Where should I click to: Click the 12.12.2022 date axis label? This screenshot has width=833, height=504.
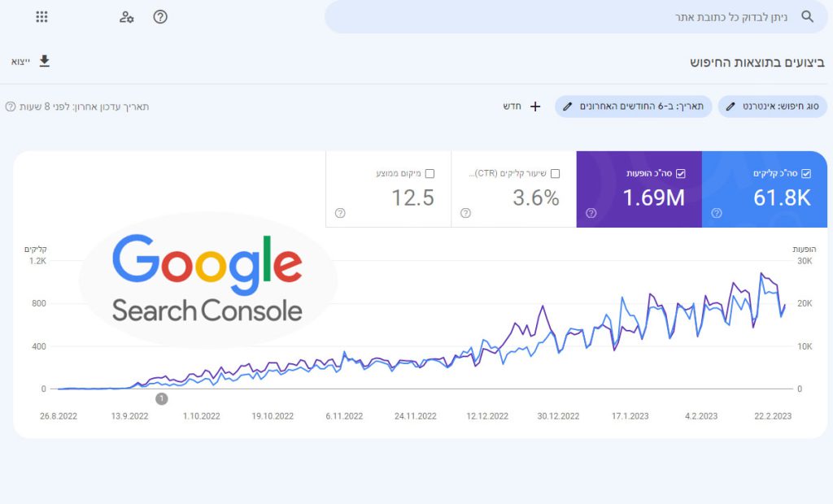coord(487,416)
